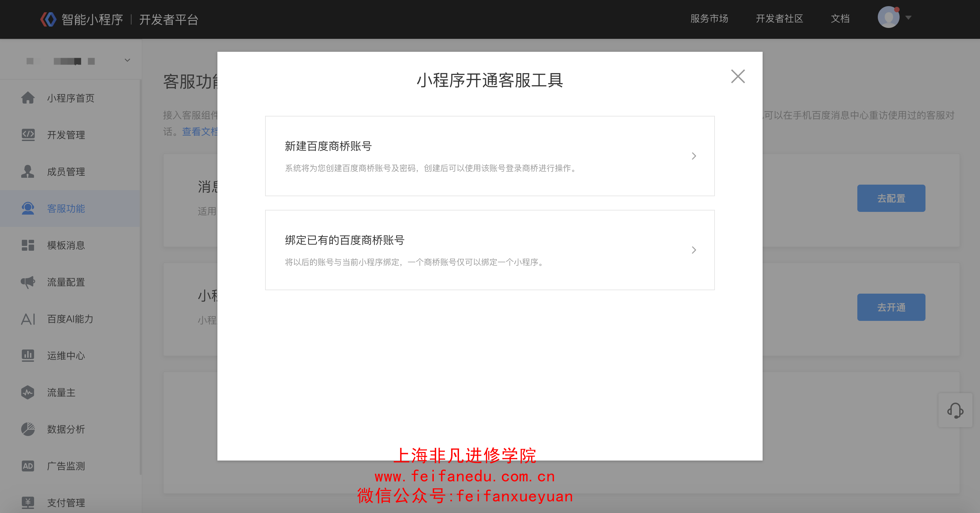Expand the account dropdown arrow beside avatar

tap(908, 18)
